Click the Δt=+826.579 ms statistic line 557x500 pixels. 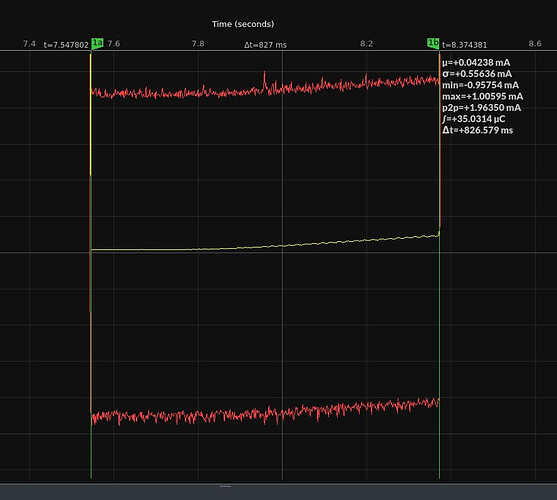[x=477, y=130]
